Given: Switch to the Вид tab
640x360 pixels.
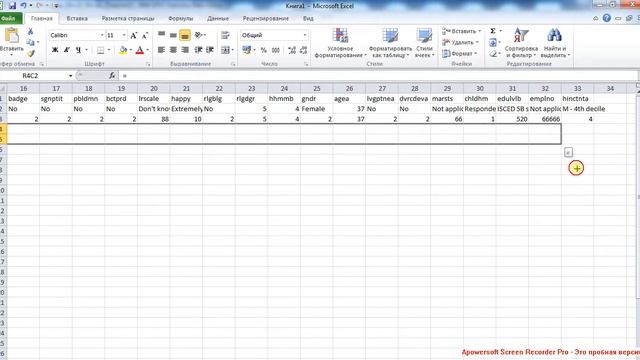Looking at the screenshot, I should click(308, 18).
